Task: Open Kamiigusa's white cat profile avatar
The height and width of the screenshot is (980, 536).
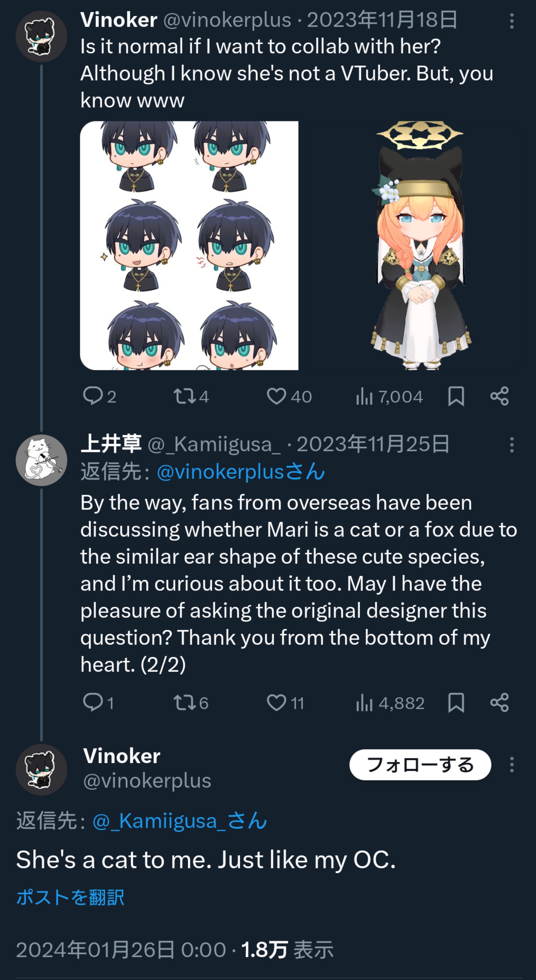Action: [x=42, y=460]
